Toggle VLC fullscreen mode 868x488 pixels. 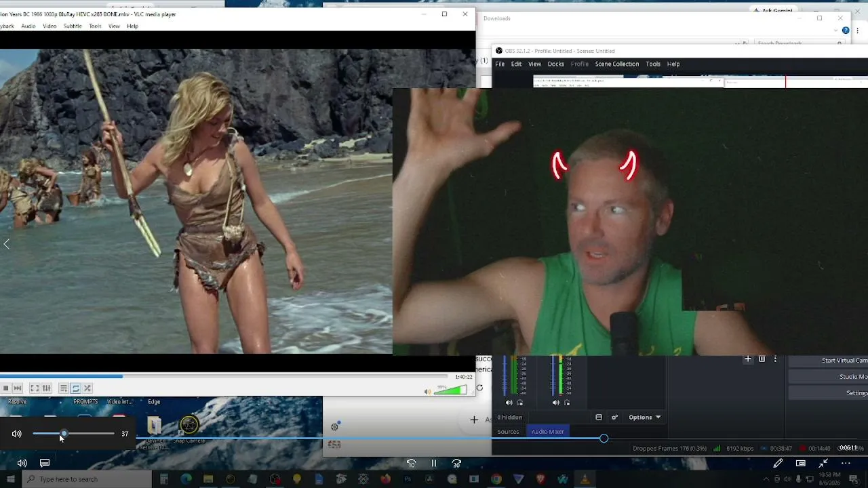pos(35,388)
